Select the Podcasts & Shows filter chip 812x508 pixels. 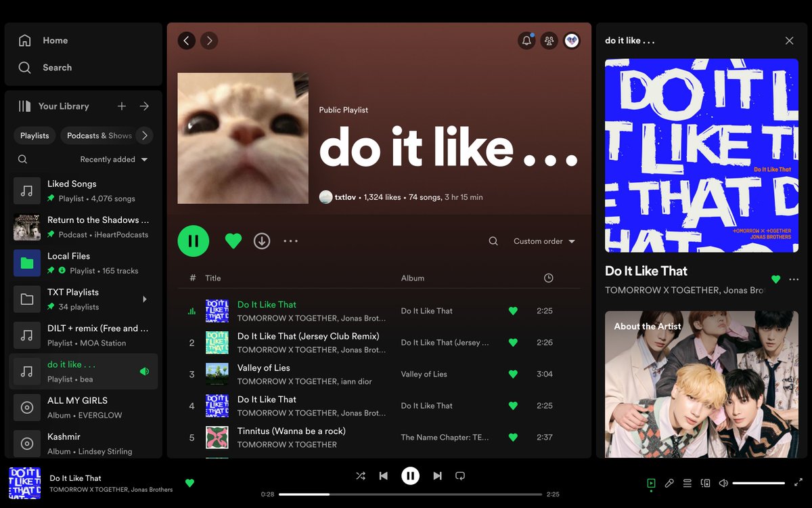(100, 135)
